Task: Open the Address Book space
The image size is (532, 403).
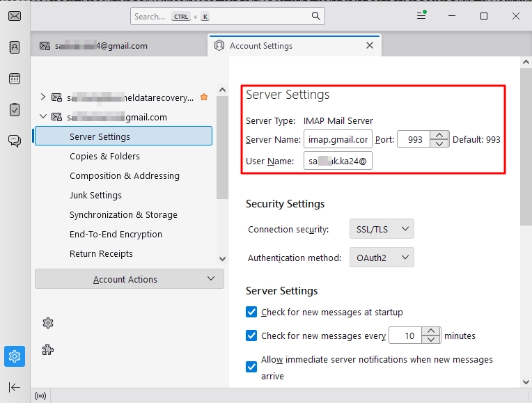Action: 14,47
